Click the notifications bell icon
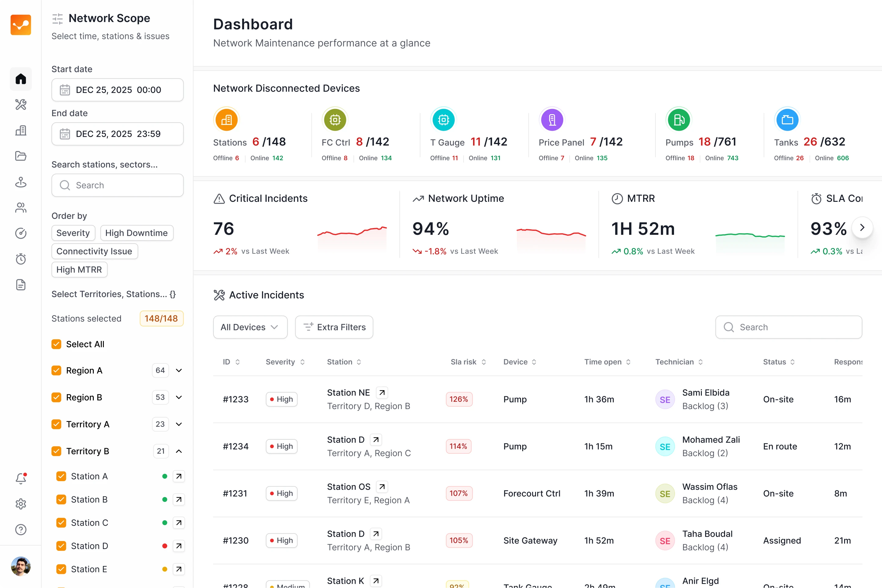 pyautogui.click(x=21, y=478)
